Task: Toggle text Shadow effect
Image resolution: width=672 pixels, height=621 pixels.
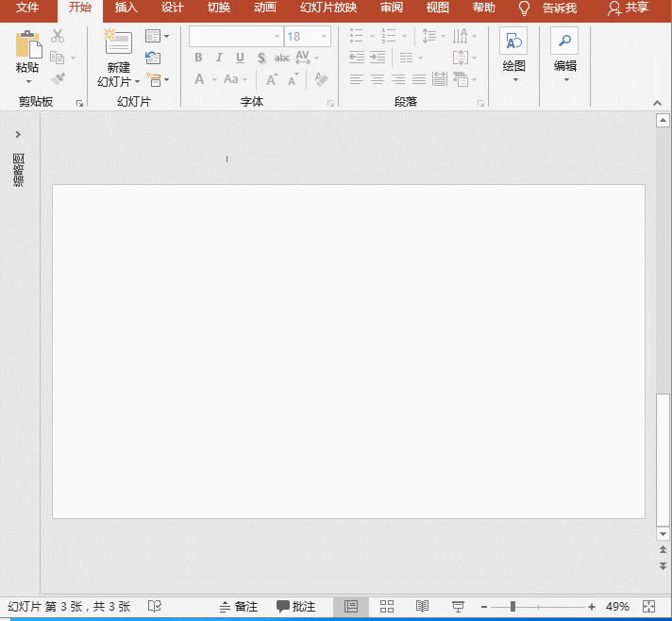Action: click(x=261, y=58)
